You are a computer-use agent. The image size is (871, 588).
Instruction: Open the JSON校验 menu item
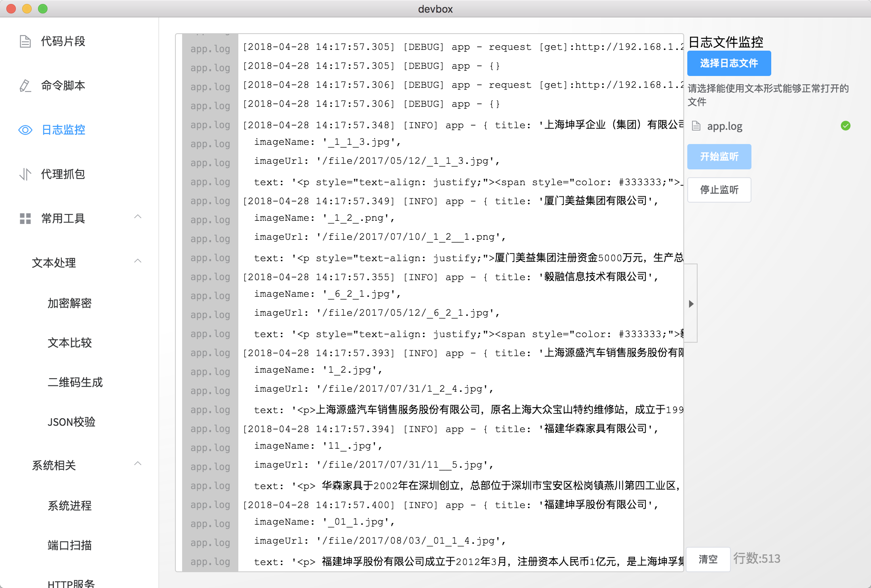(71, 422)
